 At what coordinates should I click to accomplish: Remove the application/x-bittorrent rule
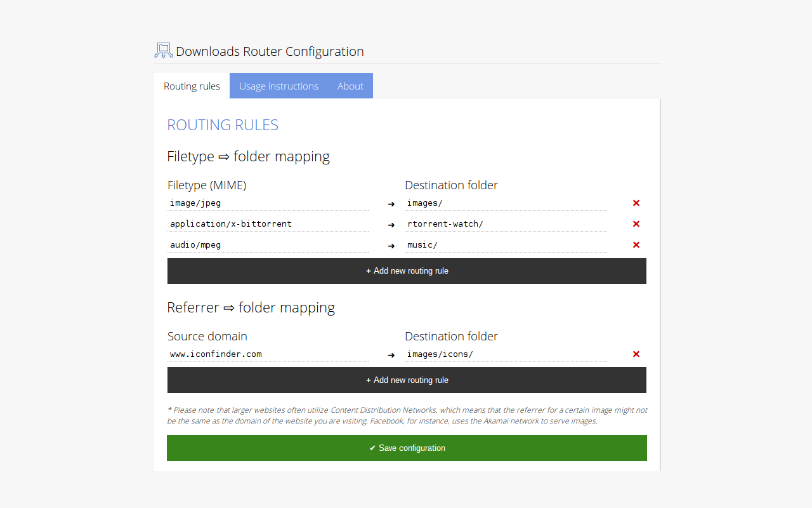636,224
